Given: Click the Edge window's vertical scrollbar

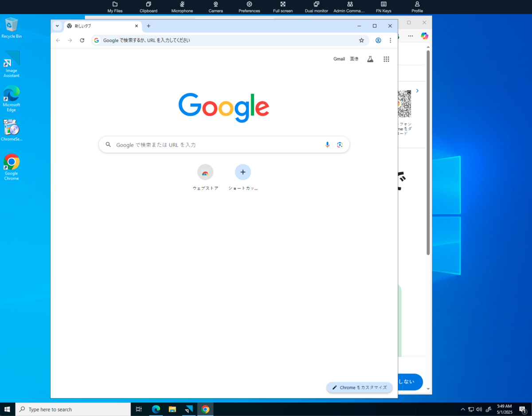Looking at the screenshot, I should point(428,153).
